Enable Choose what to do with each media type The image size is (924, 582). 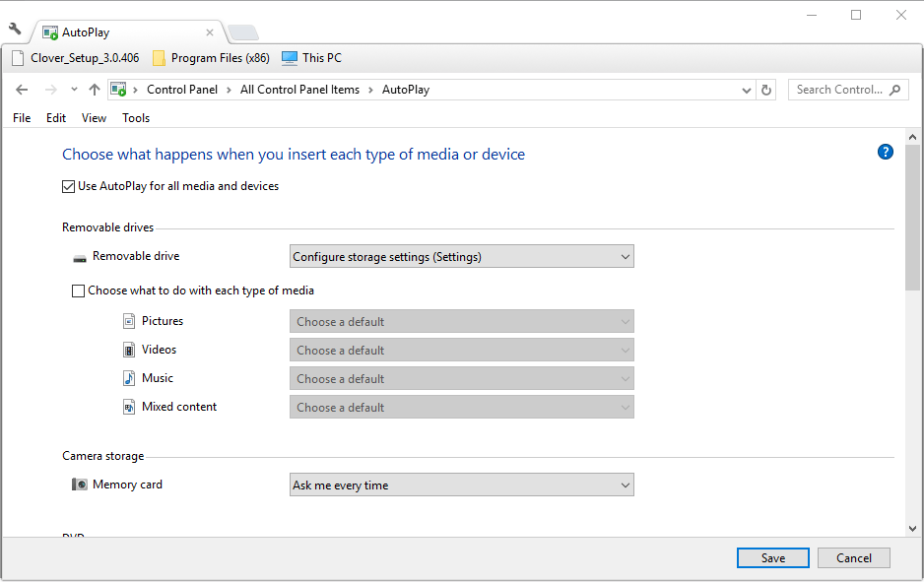coord(79,291)
